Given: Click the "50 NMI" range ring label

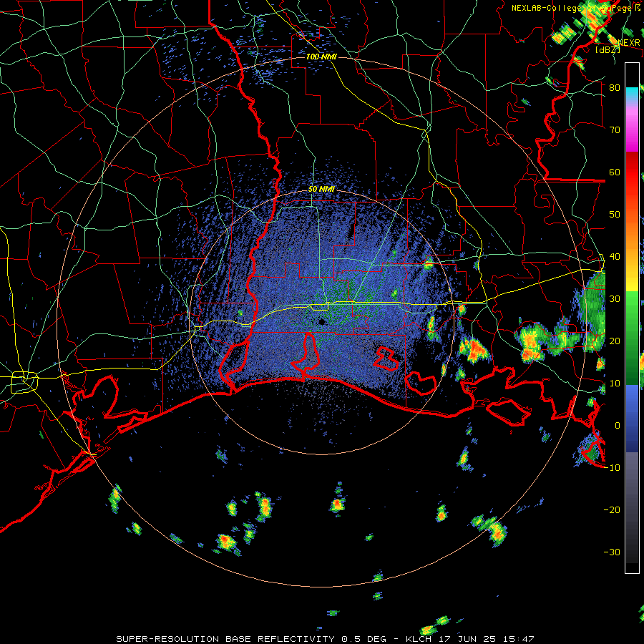Looking at the screenshot, I should click(321, 190).
